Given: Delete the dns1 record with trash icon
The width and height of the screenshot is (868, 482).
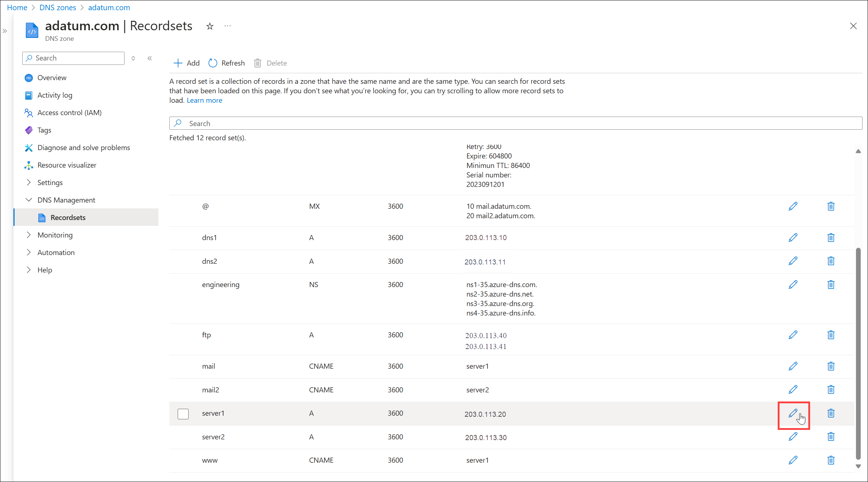Looking at the screenshot, I should [x=830, y=238].
